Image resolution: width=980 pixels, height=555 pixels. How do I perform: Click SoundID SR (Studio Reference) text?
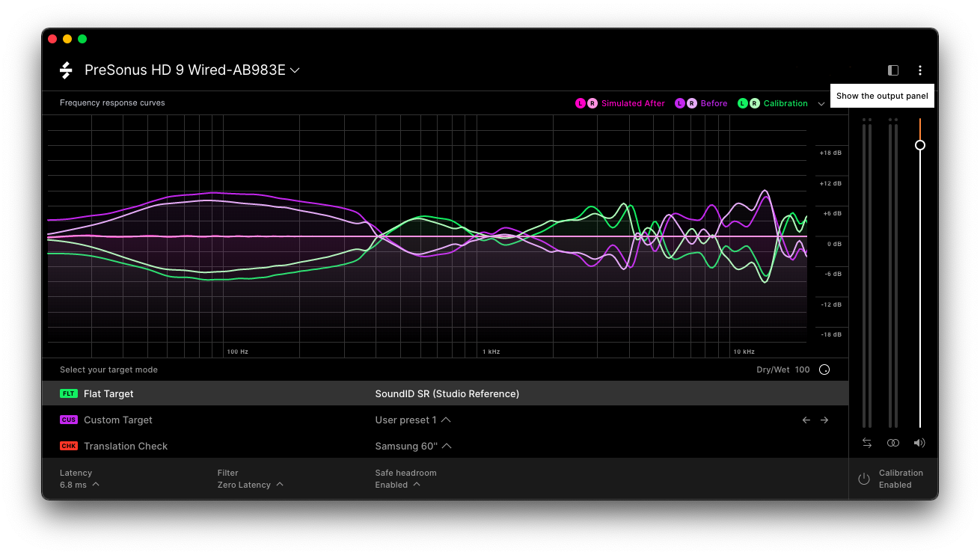click(447, 393)
